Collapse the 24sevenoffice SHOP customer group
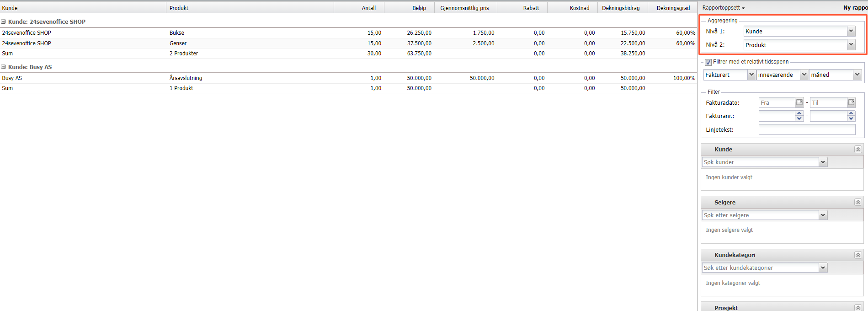This screenshot has height=311, width=868. [4, 21]
